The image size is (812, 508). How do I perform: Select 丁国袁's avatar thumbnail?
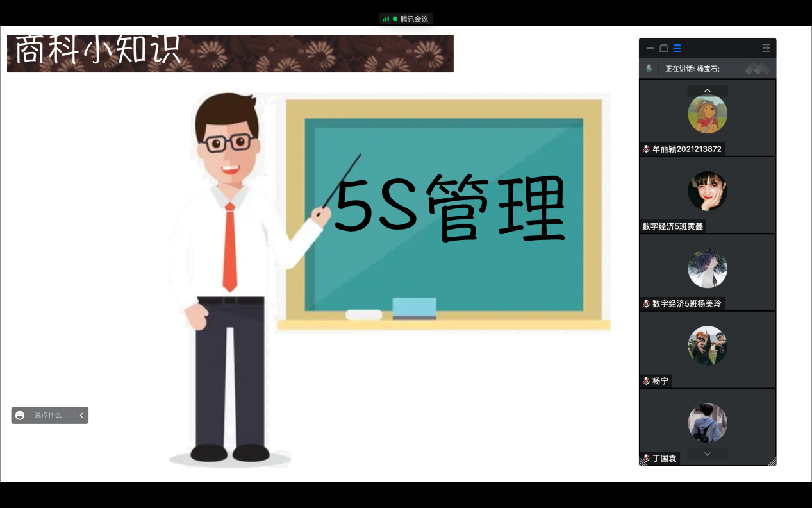[708, 423]
